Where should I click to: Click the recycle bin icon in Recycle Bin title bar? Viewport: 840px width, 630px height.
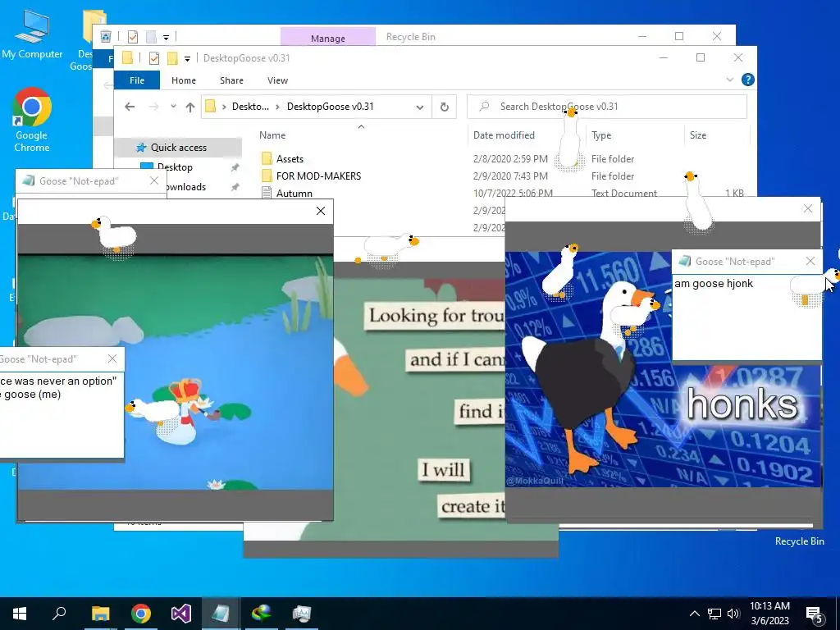[106, 36]
